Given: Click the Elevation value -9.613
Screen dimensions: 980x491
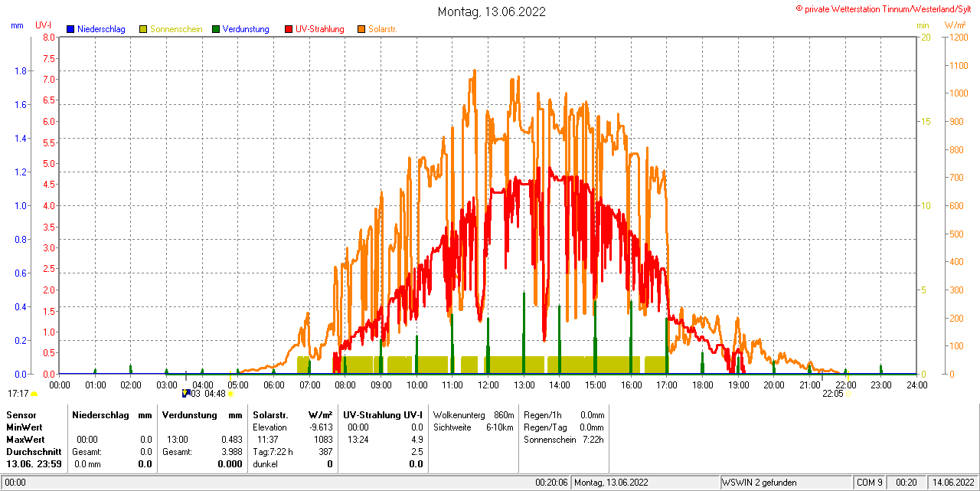Looking at the screenshot, I should pyautogui.click(x=321, y=427).
